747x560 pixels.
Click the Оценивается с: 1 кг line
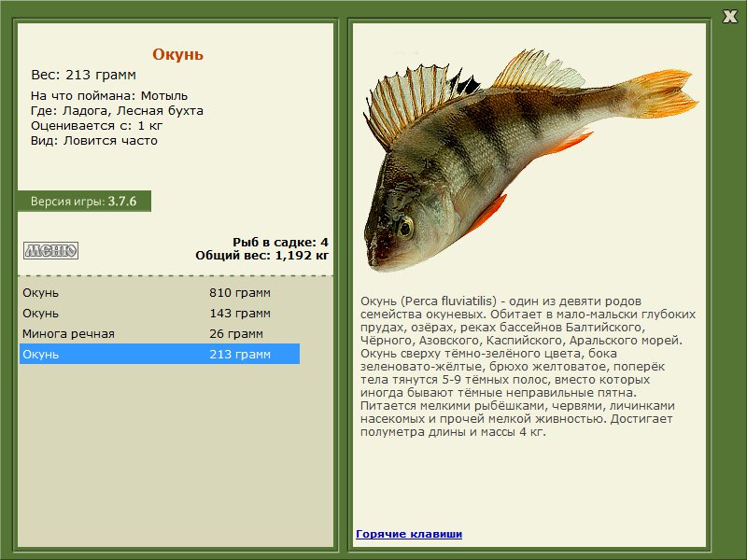point(99,126)
